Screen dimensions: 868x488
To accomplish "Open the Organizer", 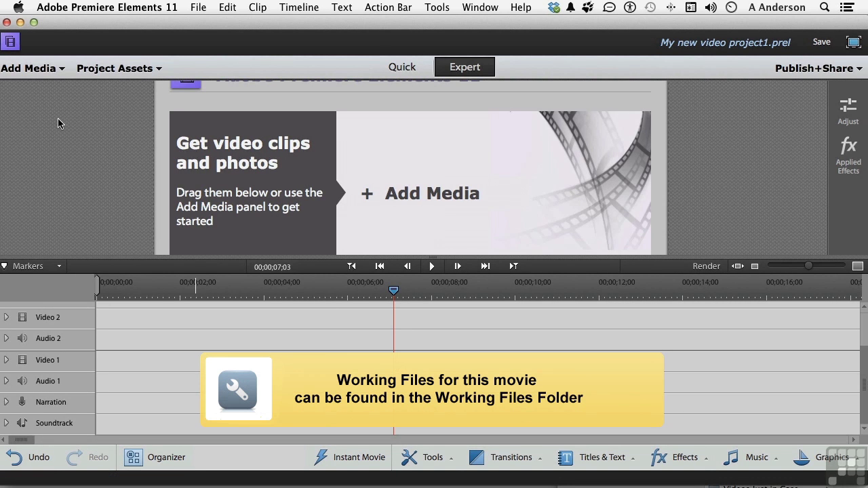I will pos(155,457).
